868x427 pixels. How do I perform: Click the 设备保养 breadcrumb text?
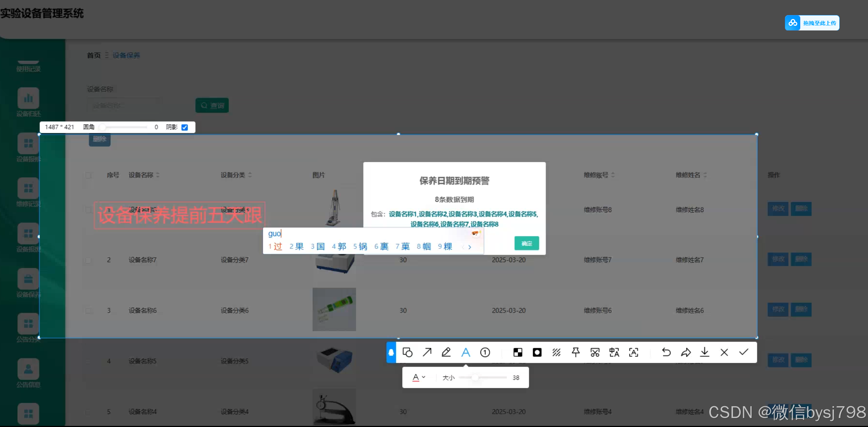(126, 56)
